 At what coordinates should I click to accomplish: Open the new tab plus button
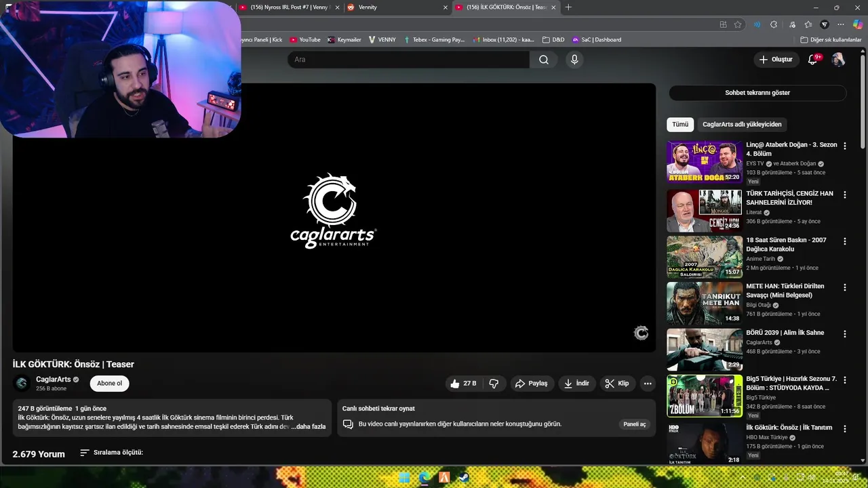[568, 7]
